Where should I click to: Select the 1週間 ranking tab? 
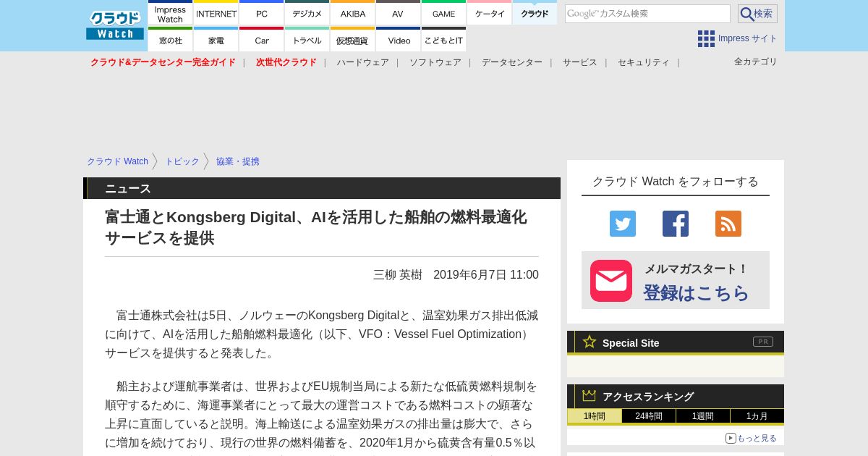(x=703, y=416)
